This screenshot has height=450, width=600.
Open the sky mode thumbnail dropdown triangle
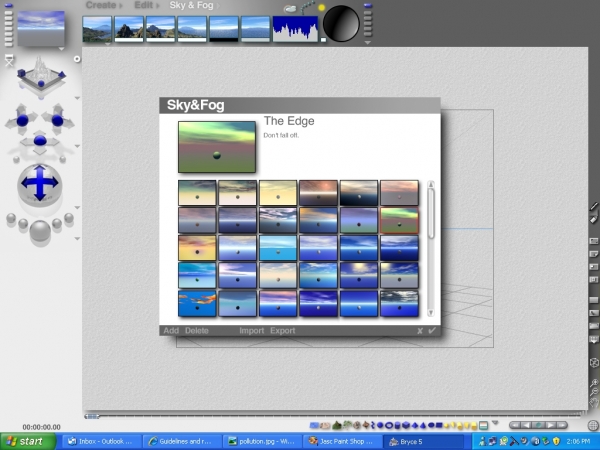(108, 44)
